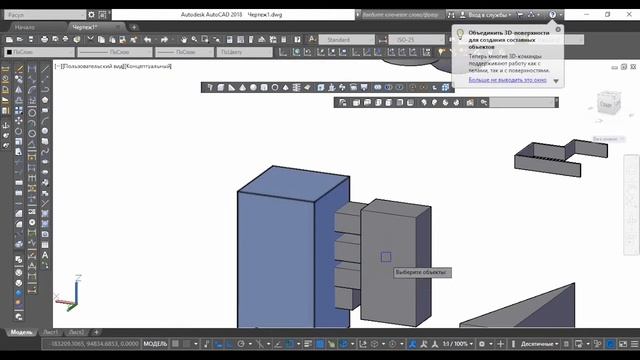
Task: Add a new drawing tab with plus
Action: [x=134, y=27]
